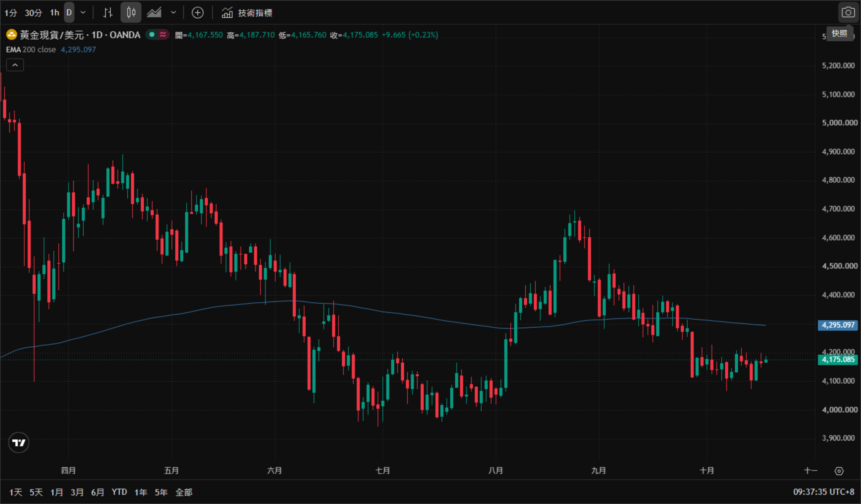Open the timeframe dropdown arrow
This screenshot has height=504, width=861.
point(83,13)
